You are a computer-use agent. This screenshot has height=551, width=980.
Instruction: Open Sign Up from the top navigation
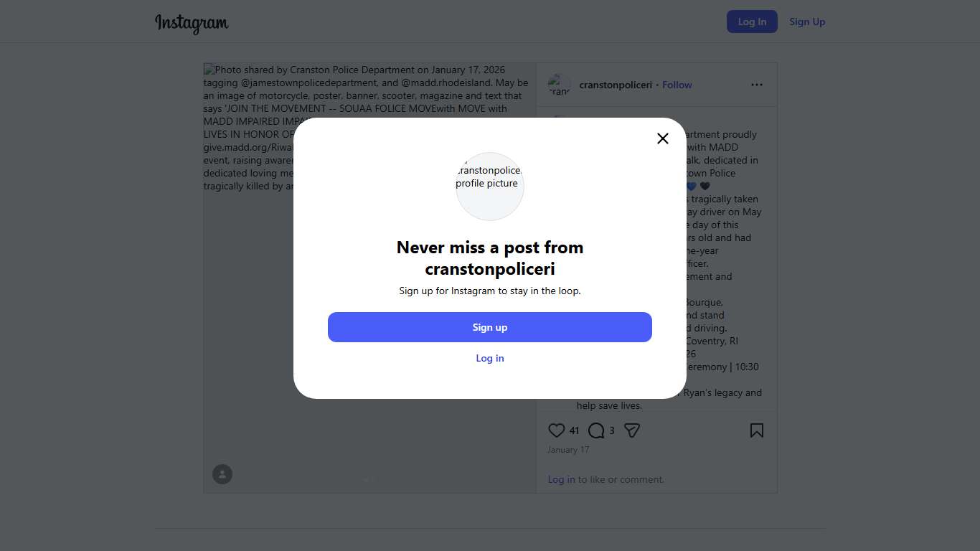tap(807, 22)
